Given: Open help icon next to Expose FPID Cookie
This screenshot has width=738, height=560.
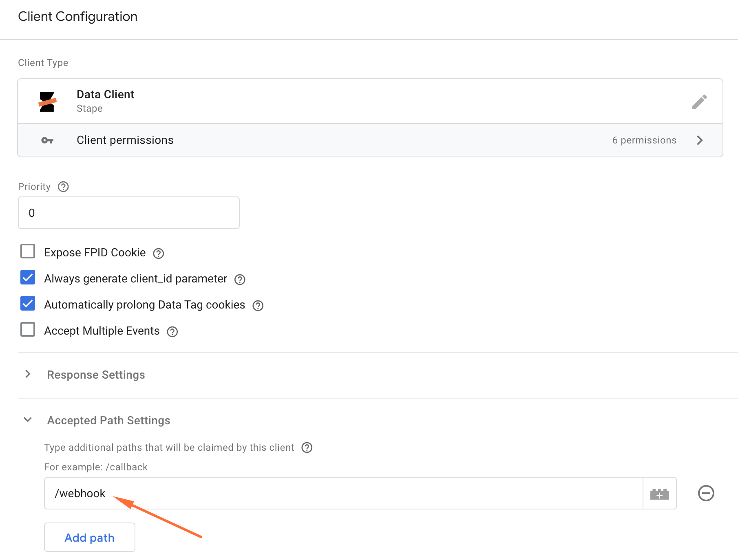Looking at the screenshot, I should [x=158, y=254].
